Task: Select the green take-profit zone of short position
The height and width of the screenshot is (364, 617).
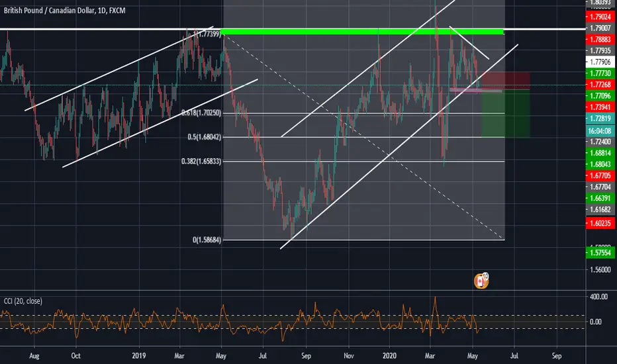Action: [x=506, y=113]
